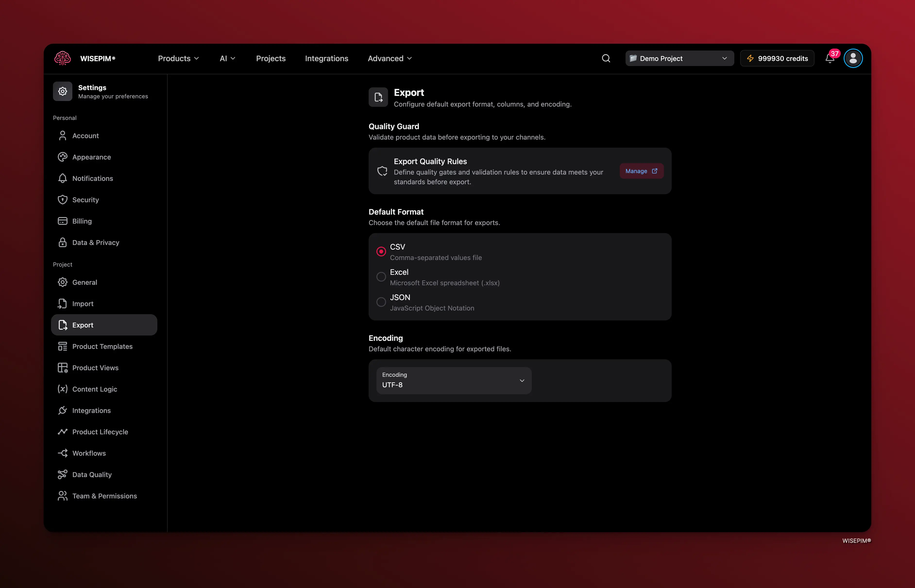The width and height of the screenshot is (915, 588).
Task: Open Product Lifecycle settings
Action: [x=100, y=432]
